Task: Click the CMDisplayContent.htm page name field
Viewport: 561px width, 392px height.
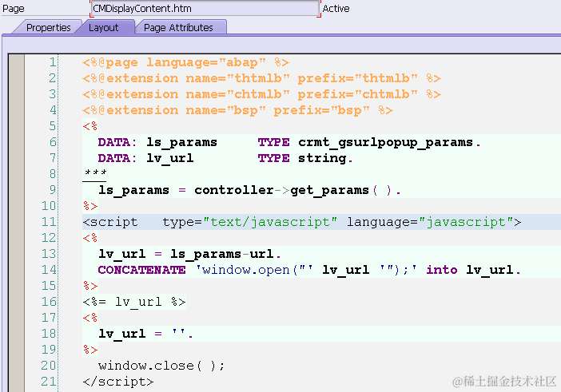Action: (205, 8)
